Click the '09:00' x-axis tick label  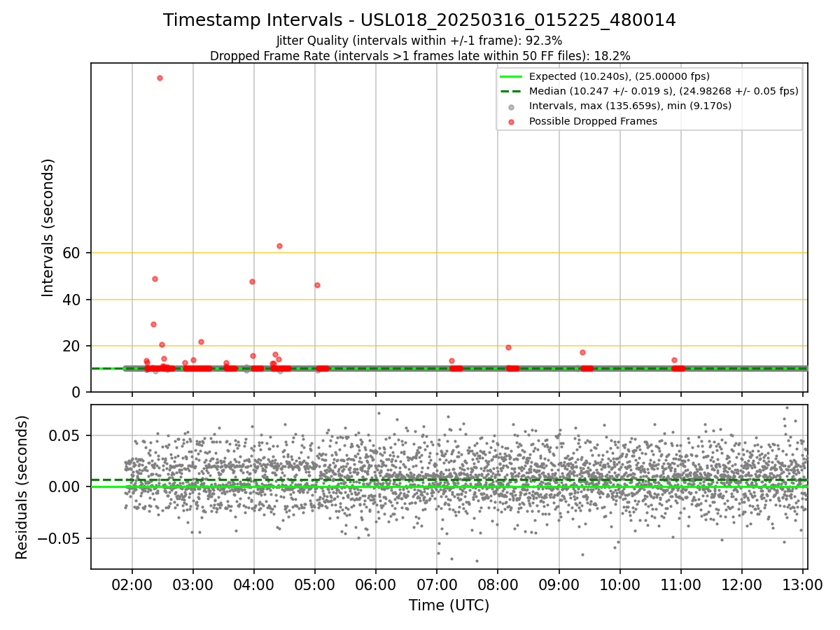559,584
